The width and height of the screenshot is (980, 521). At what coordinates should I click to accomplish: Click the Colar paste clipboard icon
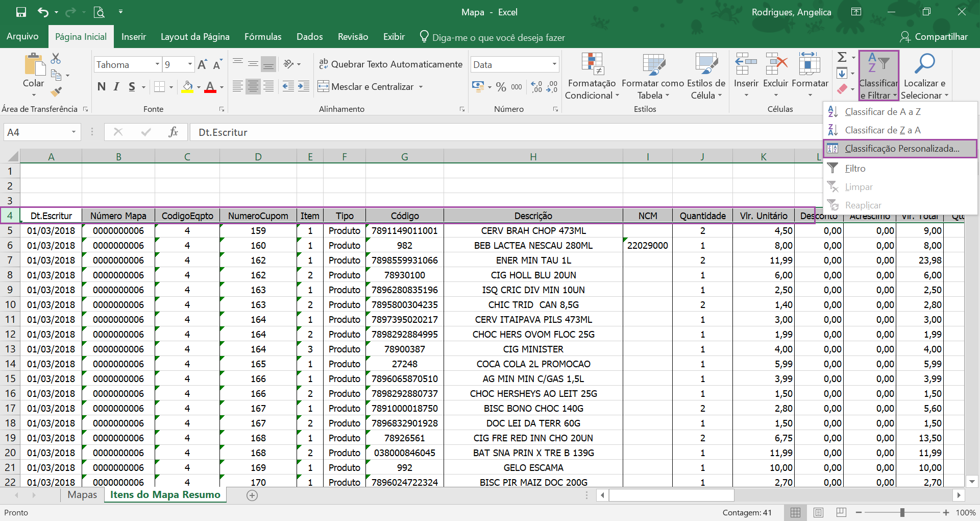(34, 65)
